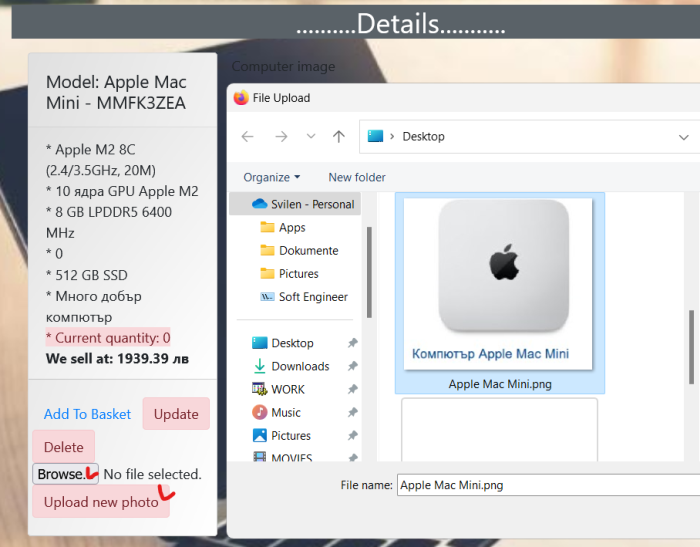700x547 pixels.
Task: Click Upload new photo button
Action: (x=101, y=501)
